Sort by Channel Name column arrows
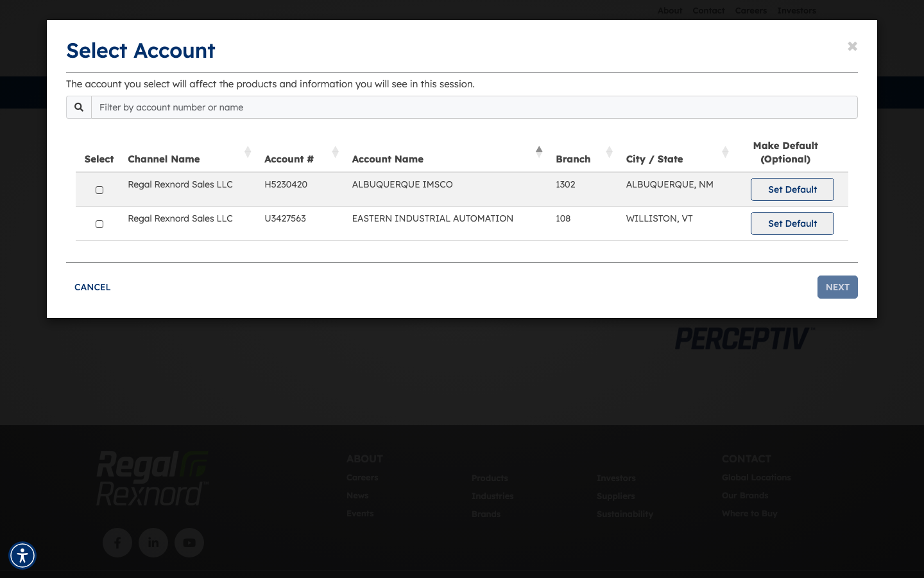This screenshot has height=578, width=924. [248, 152]
